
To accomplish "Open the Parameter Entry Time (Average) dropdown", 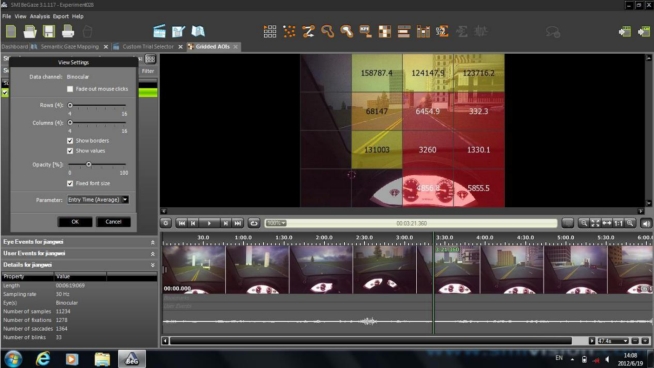I will coord(98,200).
